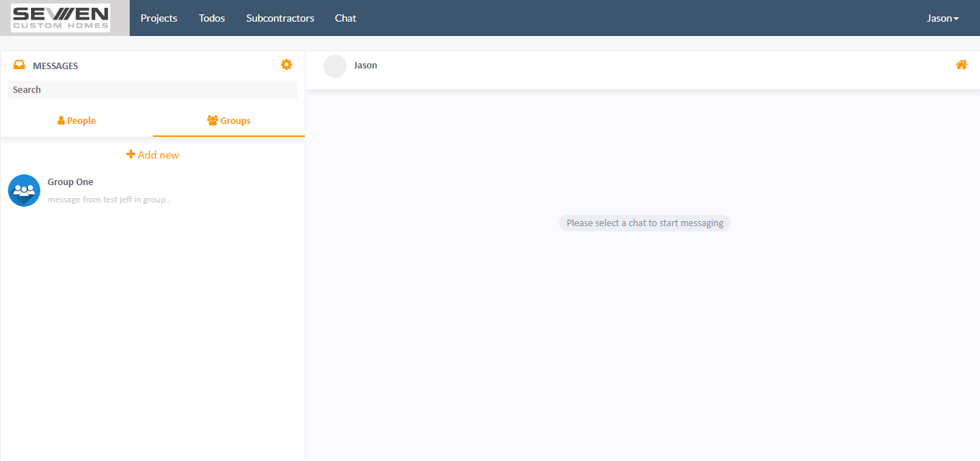Viewport: 980px width, 461px height.
Task: Click the Groups tab group icon
Action: click(211, 120)
